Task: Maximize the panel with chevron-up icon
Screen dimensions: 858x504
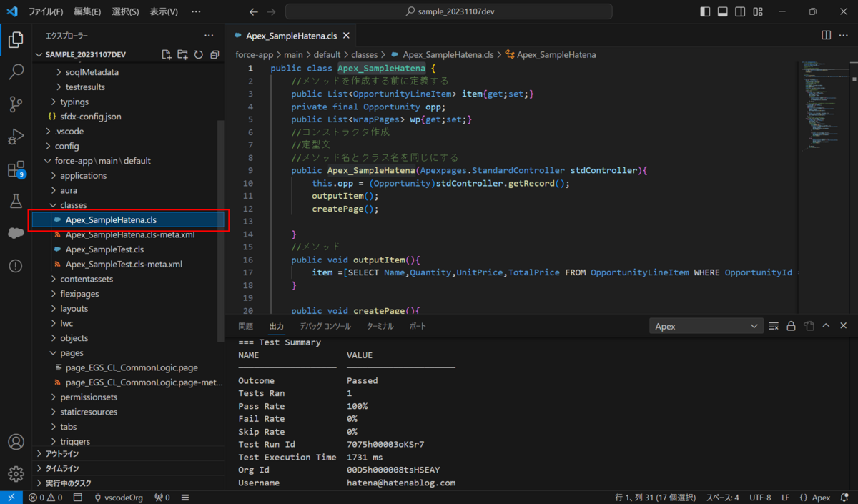Action: point(826,326)
